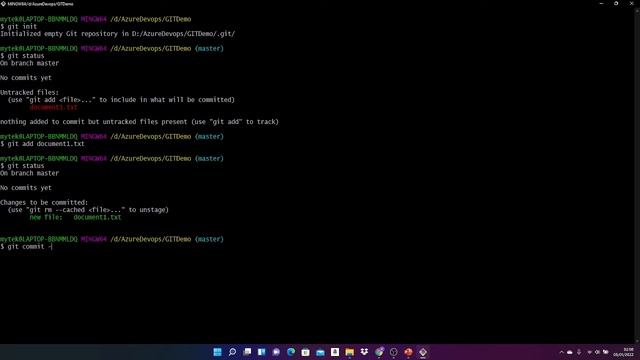Click the MINGW64 window title text

point(40,4)
